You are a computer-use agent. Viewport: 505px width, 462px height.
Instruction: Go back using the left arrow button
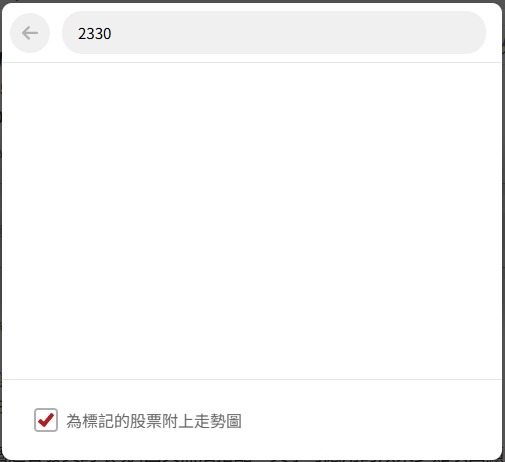(x=30, y=33)
